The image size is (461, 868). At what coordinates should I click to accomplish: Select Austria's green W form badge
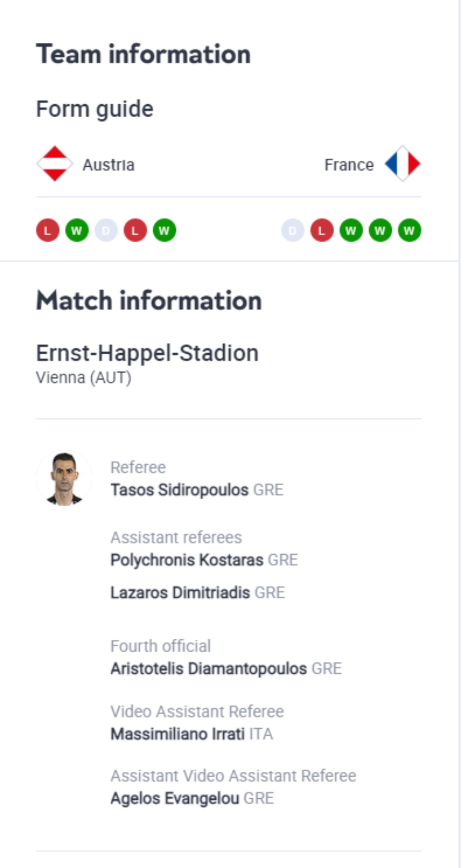point(76,231)
